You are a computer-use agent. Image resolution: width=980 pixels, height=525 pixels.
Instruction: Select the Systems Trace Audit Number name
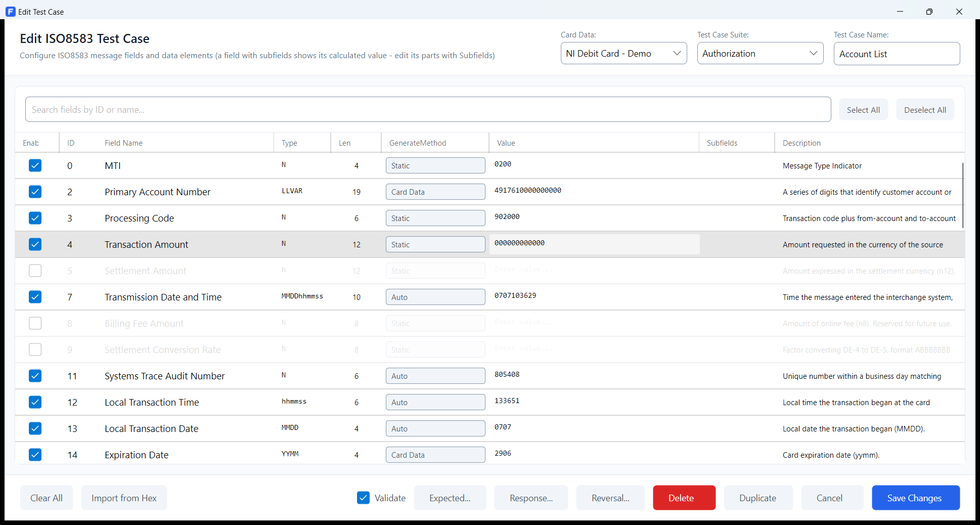click(164, 376)
